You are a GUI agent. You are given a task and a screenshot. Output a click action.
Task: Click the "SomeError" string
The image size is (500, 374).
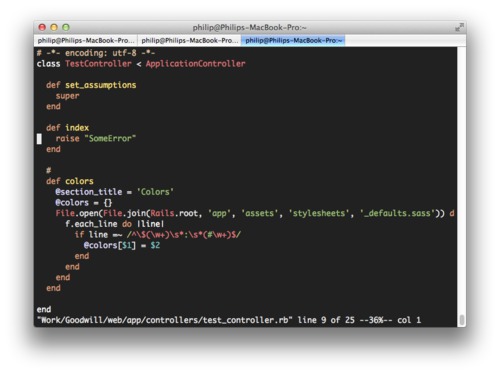pyautogui.click(x=110, y=138)
